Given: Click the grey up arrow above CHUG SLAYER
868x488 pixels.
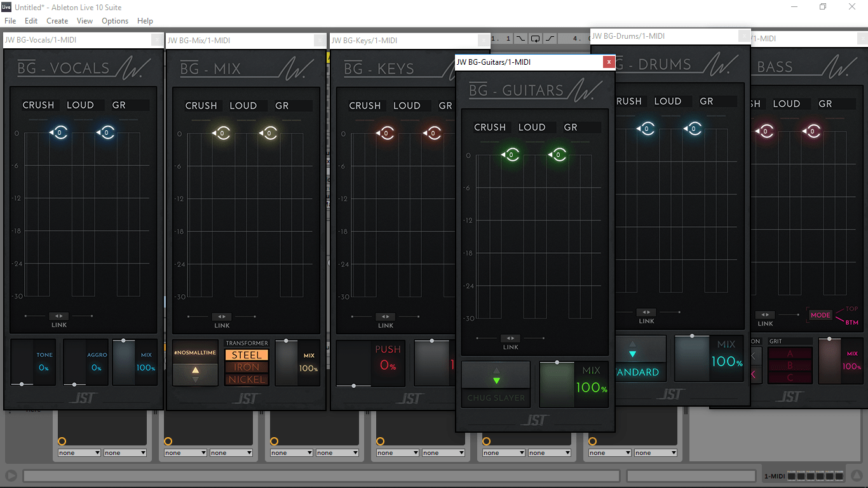Looking at the screenshot, I should tap(497, 370).
